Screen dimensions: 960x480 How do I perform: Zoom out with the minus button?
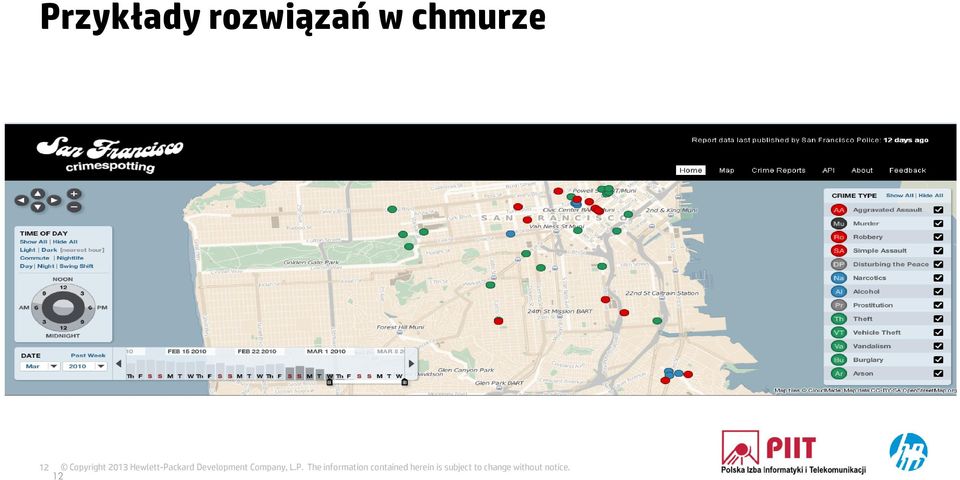pyautogui.click(x=74, y=207)
